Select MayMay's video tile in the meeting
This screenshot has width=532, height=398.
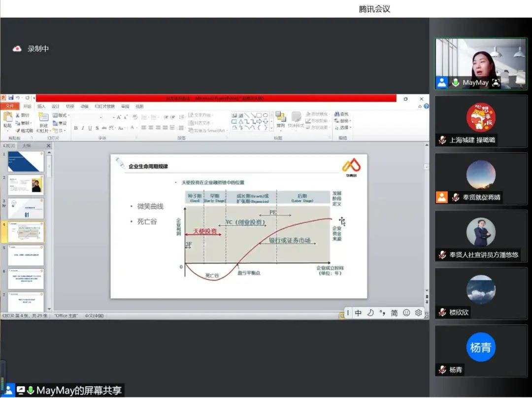pos(481,64)
